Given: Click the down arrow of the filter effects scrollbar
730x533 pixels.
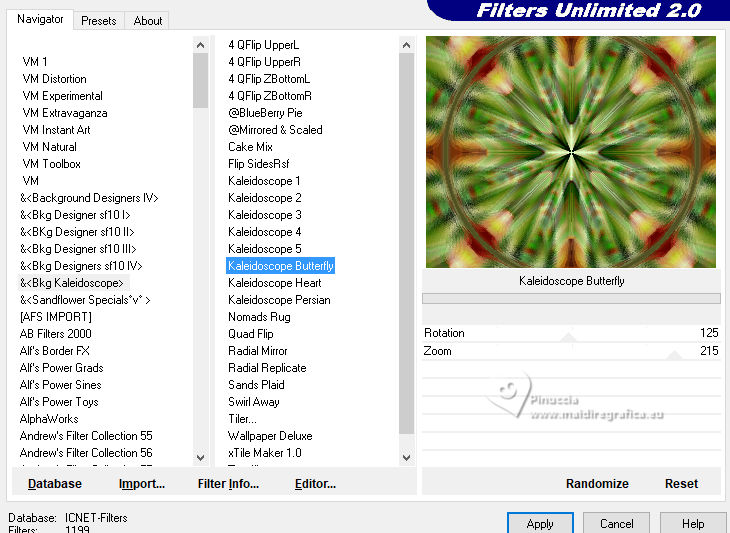Looking at the screenshot, I should (x=406, y=458).
